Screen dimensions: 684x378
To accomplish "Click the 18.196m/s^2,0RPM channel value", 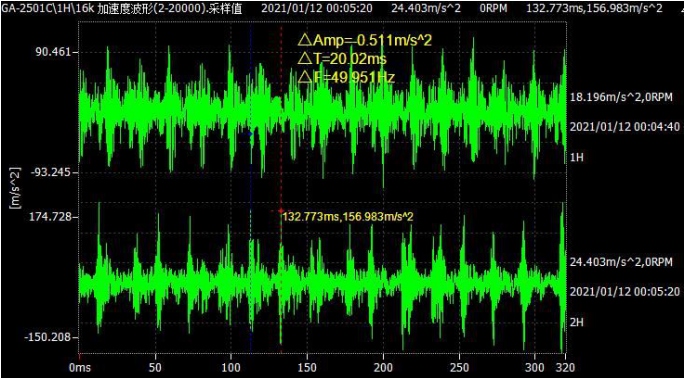I will tap(621, 97).
